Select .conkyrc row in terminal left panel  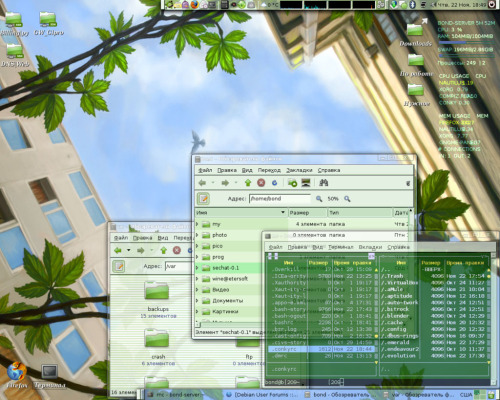click(x=323, y=349)
